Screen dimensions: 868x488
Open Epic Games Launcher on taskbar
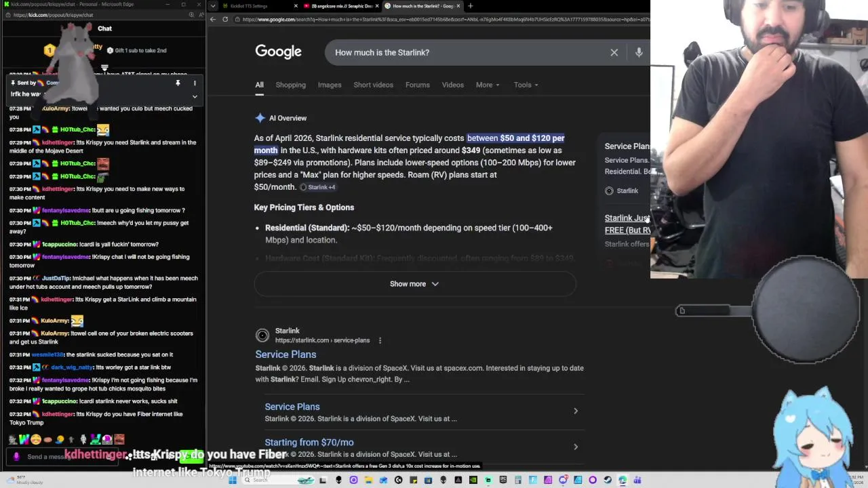[502, 480]
